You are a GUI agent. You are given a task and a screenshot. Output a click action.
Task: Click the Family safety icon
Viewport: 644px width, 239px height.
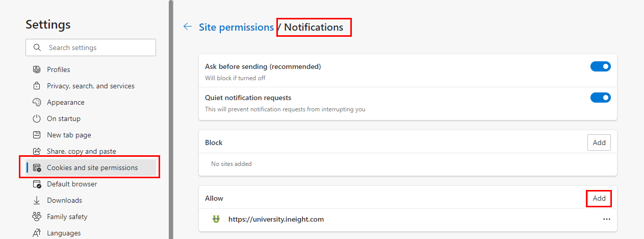(37, 217)
